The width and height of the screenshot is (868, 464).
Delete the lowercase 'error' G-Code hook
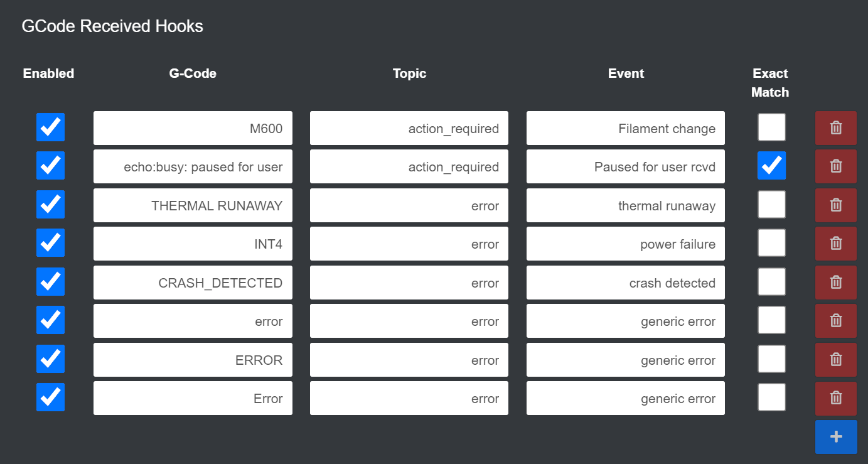tap(835, 321)
